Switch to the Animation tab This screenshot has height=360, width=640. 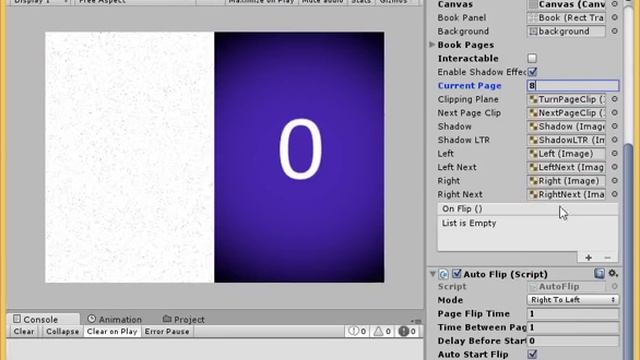click(115, 319)
